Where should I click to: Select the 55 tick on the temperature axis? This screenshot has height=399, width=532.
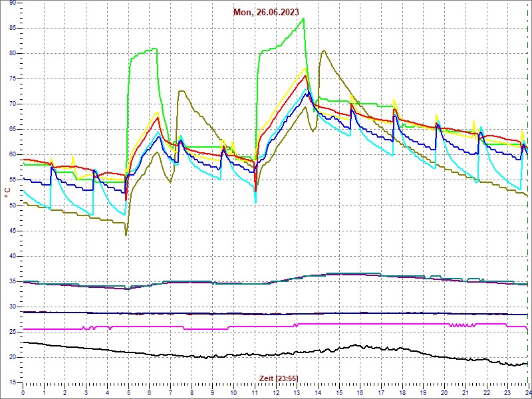(x=13, y=180)
